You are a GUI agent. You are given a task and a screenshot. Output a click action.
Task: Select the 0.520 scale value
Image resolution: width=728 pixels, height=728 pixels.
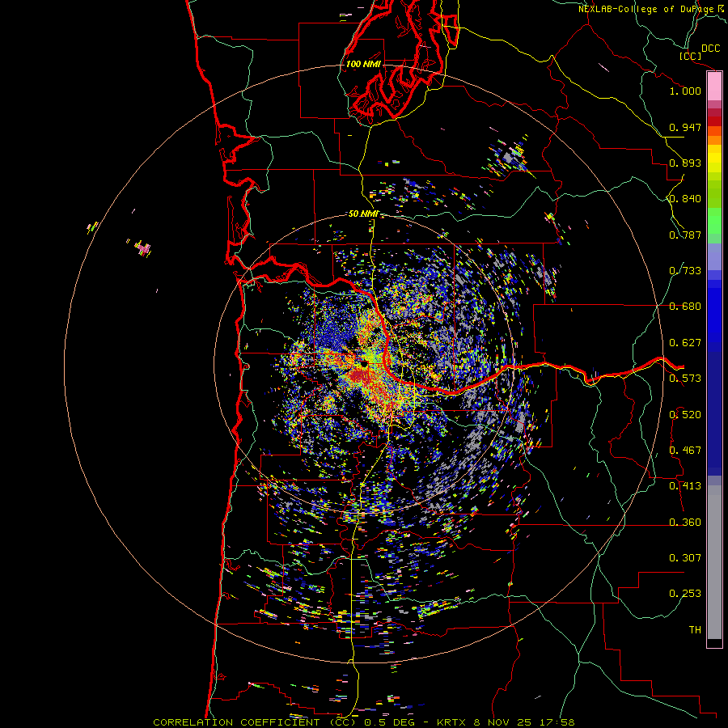685,415
